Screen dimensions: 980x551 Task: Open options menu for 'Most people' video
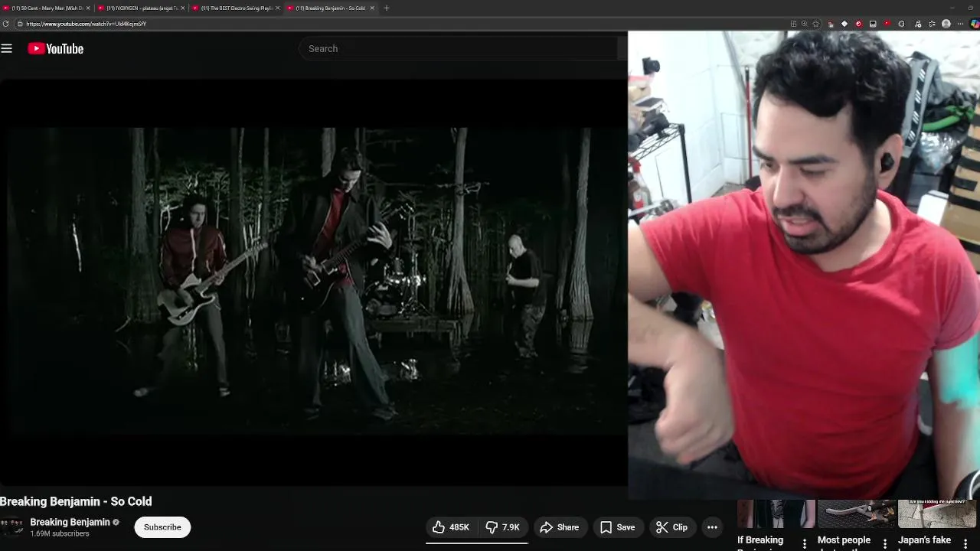click(x=885, y=543)
